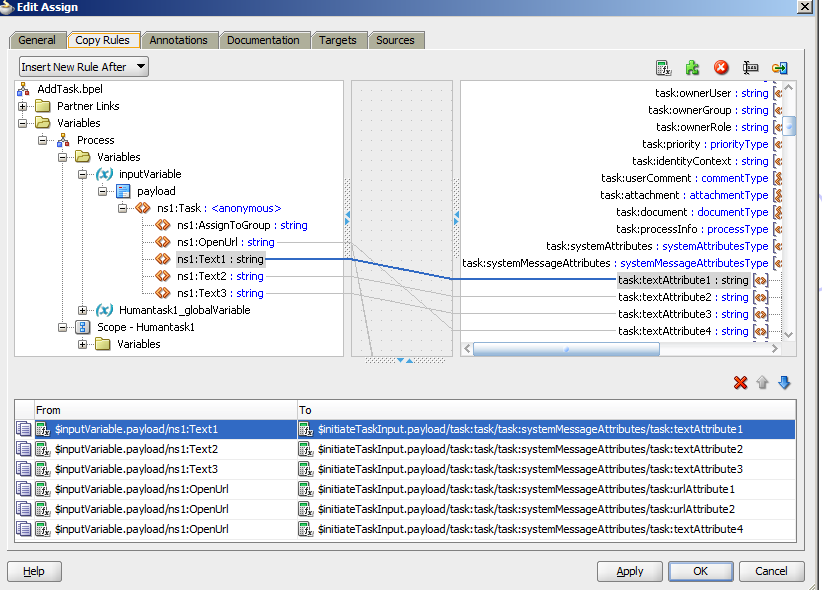The height and width of the screenshot is (590, 822).
Task: Collapse the ns1:Task node
Action: [122, 208]
